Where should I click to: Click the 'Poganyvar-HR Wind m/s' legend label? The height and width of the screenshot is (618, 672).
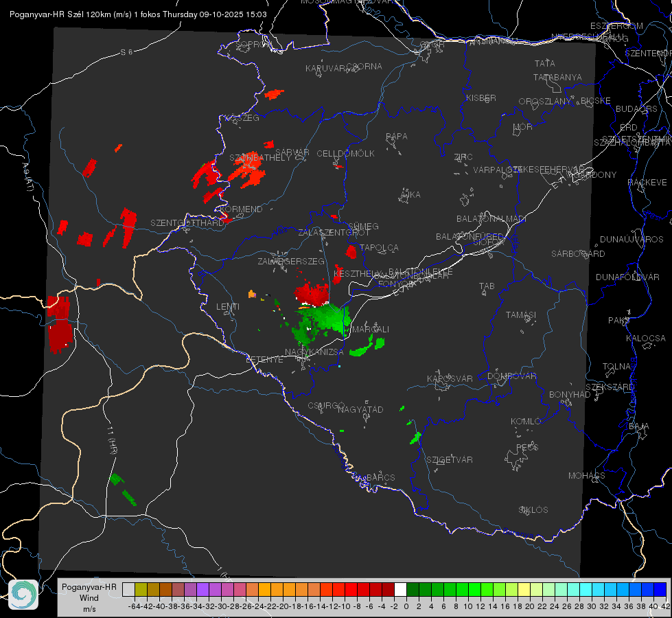click(x=89, y=598)
